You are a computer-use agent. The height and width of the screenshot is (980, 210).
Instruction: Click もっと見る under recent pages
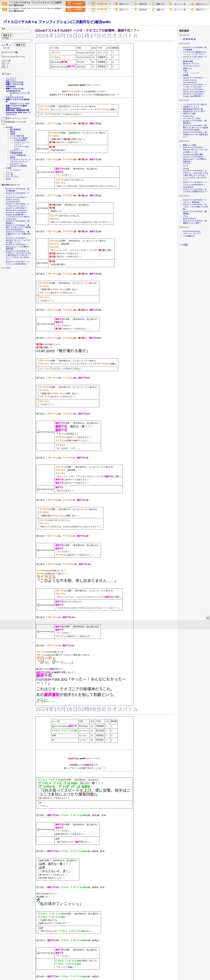click(x=6, y=268)
